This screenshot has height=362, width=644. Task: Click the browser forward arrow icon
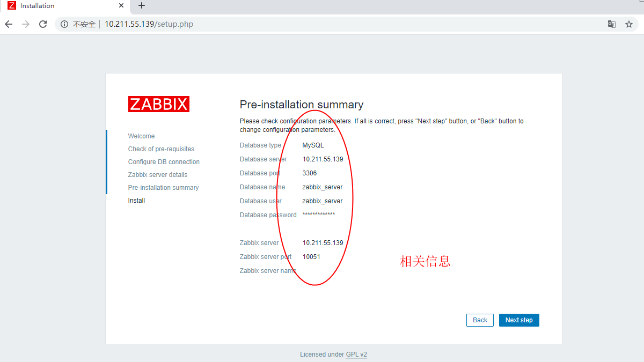[26, 24]
